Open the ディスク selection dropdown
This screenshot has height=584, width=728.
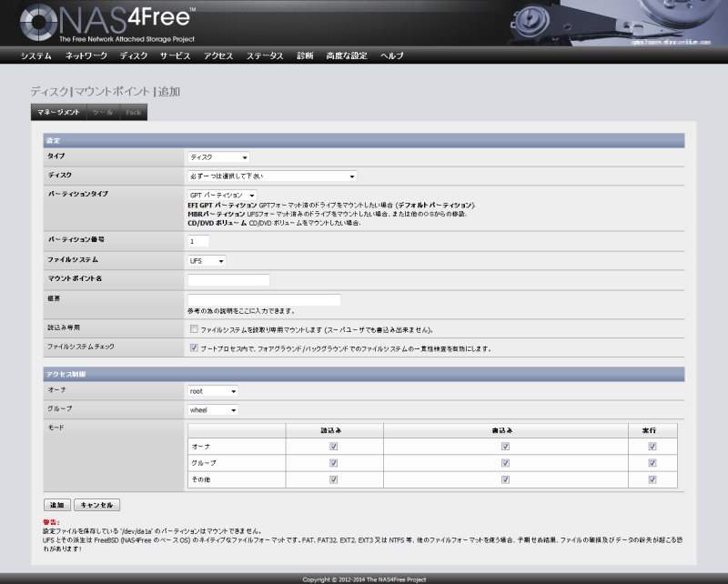coord(272,176)
